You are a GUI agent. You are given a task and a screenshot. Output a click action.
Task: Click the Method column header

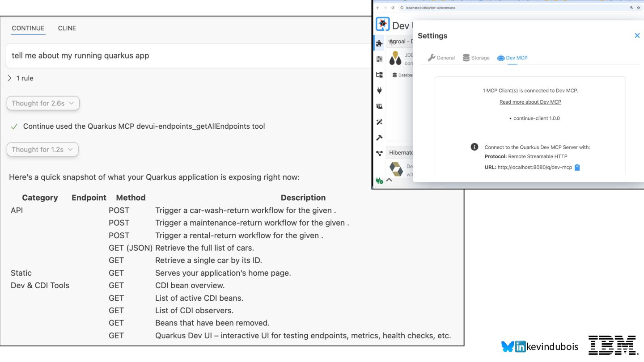point(131,198)
